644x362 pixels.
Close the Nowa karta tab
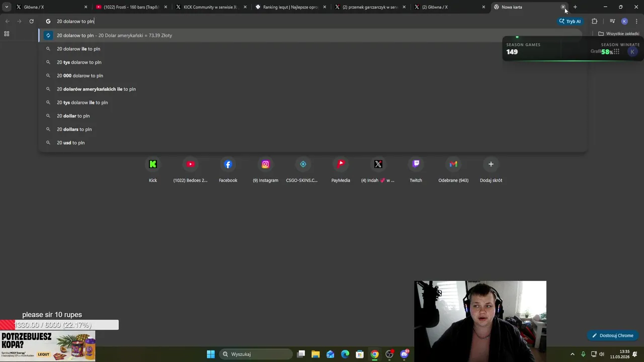click(563, 7)
